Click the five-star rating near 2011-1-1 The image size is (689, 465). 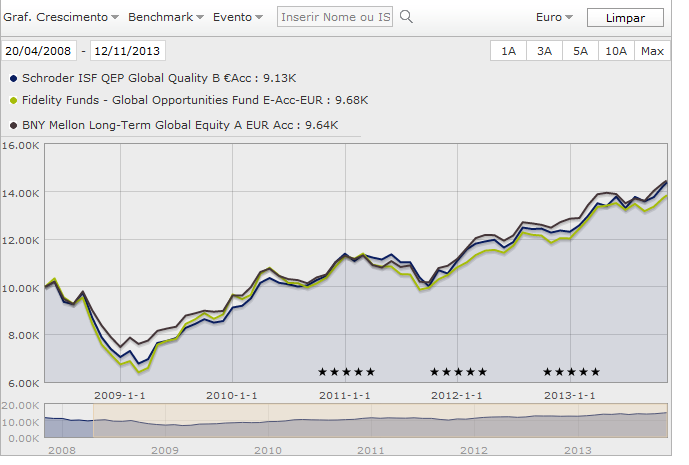(x=346, y=372)
